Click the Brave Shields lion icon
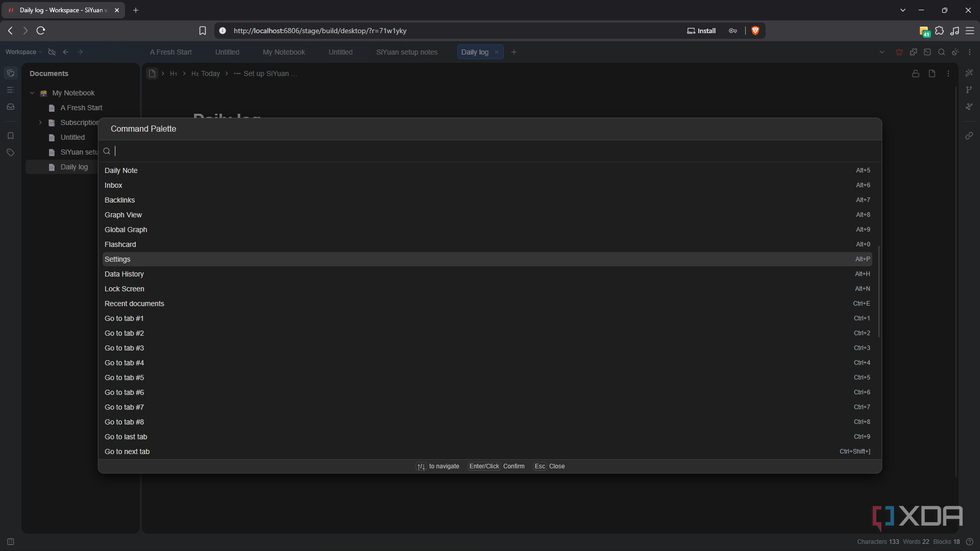Viewport: 980px width, 551px height. pos(755,31)
